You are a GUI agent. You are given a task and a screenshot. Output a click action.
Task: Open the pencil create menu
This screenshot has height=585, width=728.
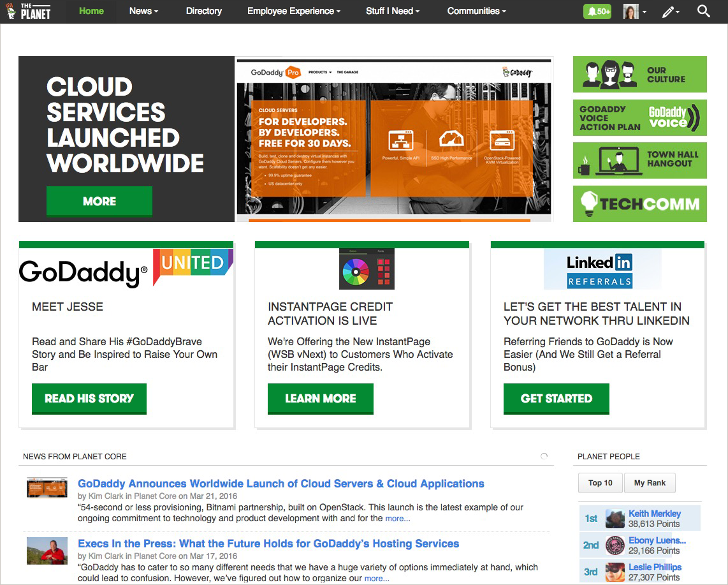tap(671, 11)
